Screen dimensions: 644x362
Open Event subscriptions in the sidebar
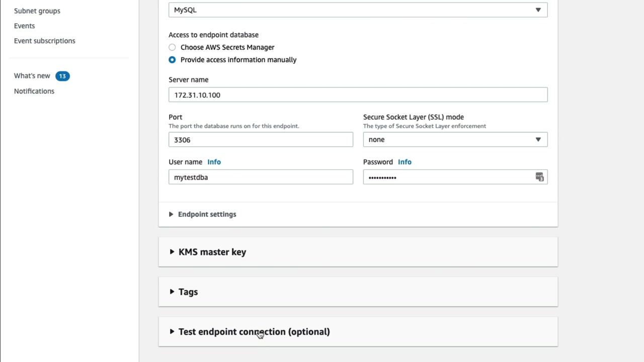pos(45,41)
